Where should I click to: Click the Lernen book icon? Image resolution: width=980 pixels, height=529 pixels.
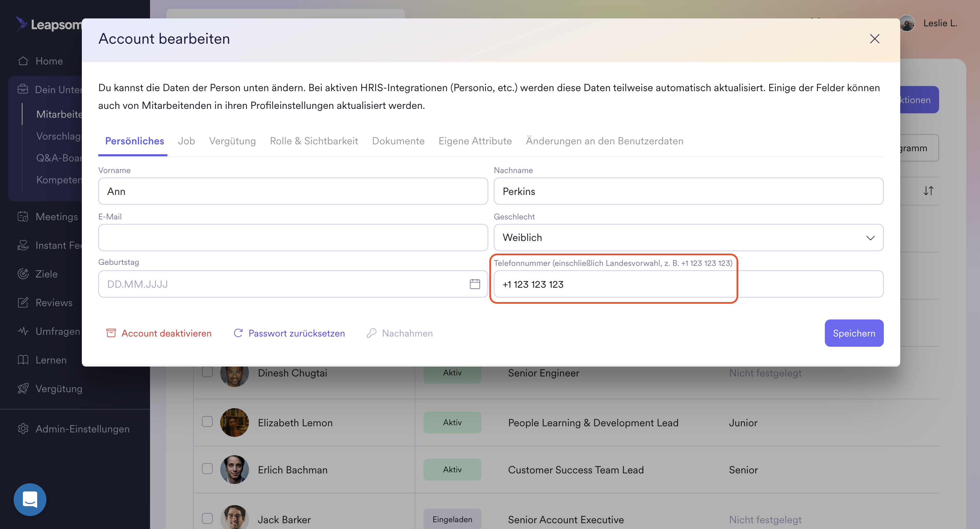click(23, 359)
